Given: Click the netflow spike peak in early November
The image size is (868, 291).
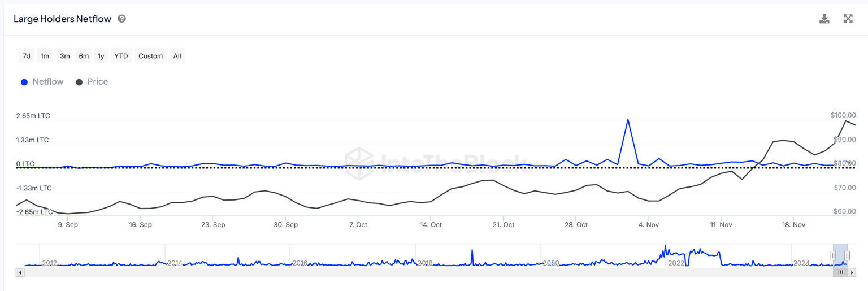Looking at the screenshot, I should coord(628,120).
